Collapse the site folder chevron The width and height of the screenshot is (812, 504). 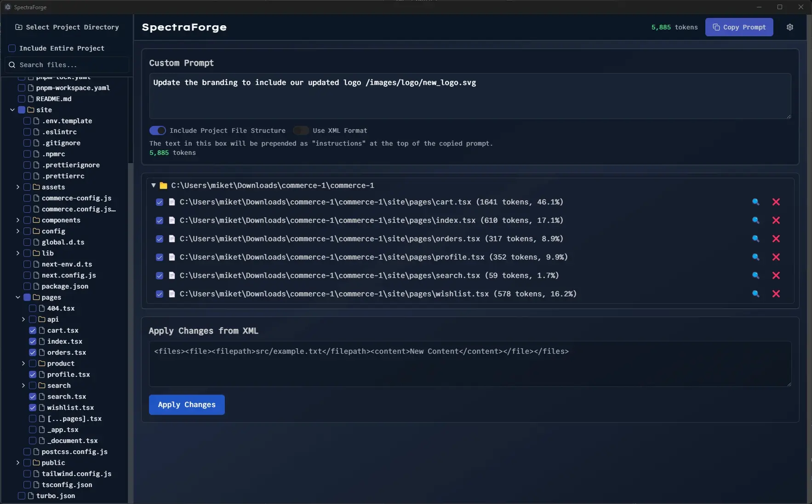(12, 110)
